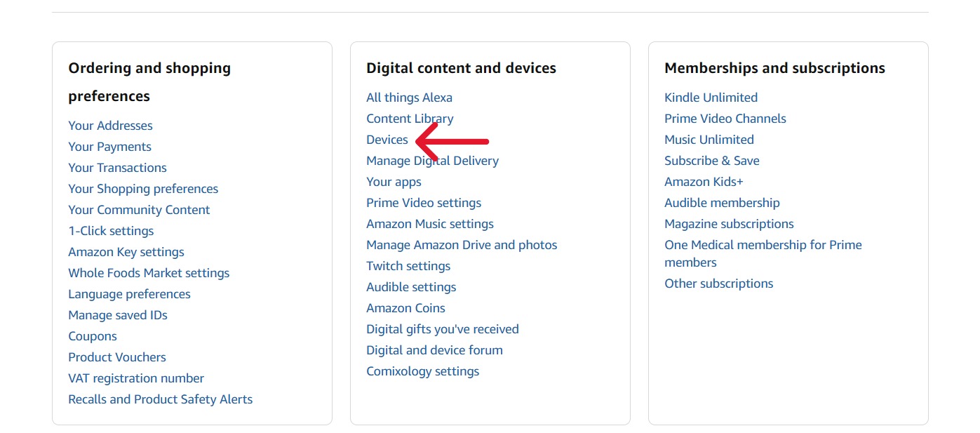Open One Medical membership for Prime members

763,253
